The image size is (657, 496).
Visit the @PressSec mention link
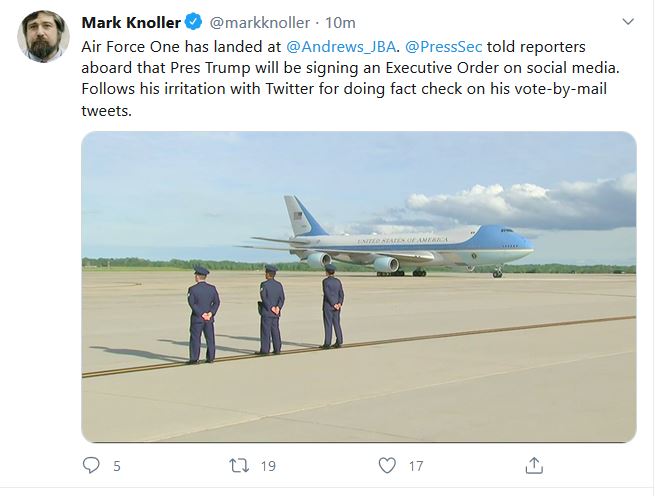pos(444,47)
